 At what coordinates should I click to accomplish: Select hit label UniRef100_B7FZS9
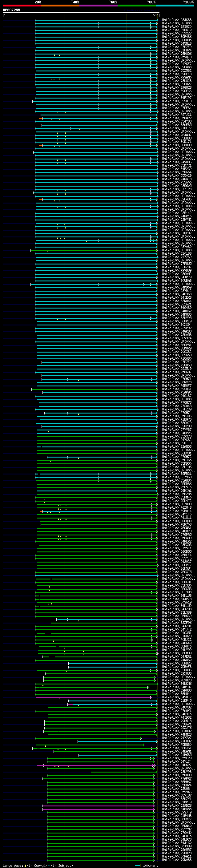point(177,409)
